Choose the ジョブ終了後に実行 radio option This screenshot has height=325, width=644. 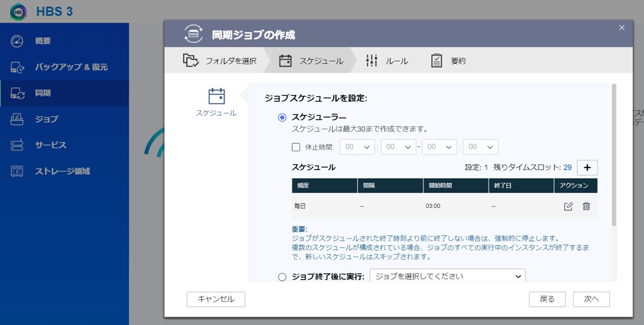[x=282, y=276]
